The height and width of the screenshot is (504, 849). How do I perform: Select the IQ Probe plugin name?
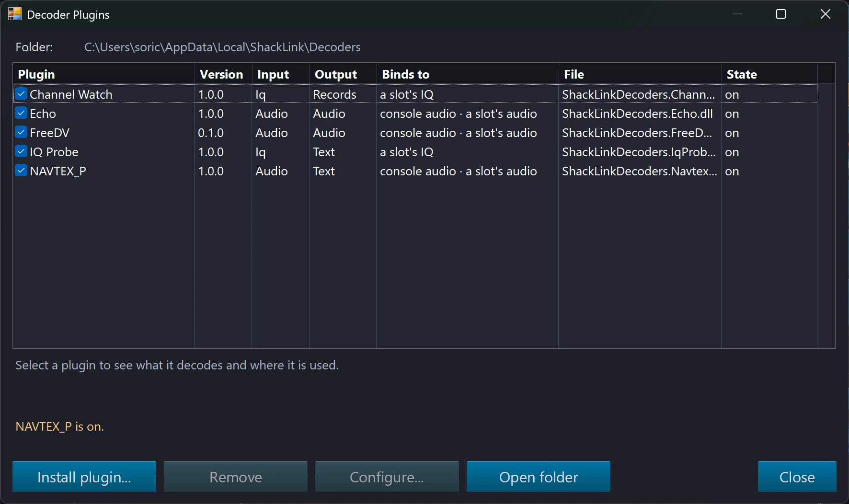pyautogui.click(x=54, y=152)
